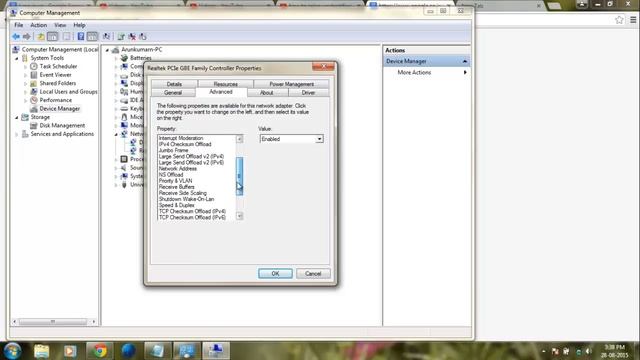The image size is (640, 360).
Task: Open Help via the blue question-mark toolbar icon
Action: point(81,37)
